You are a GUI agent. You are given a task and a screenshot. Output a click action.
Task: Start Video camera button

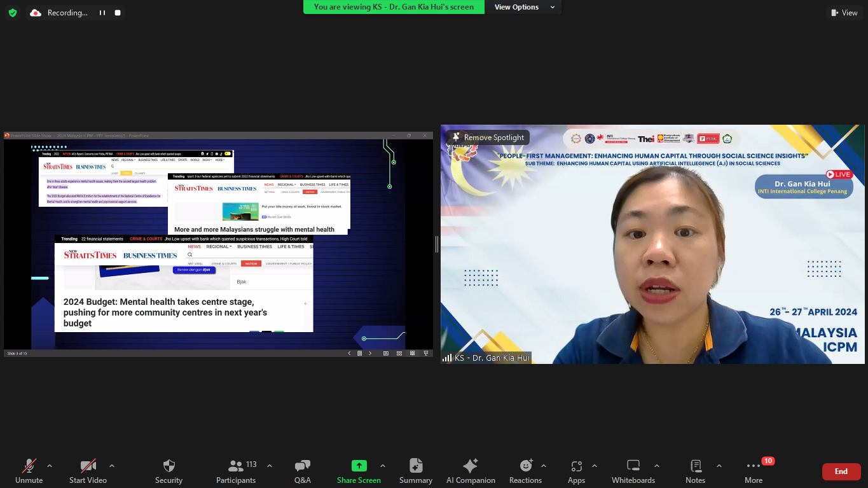88,471
